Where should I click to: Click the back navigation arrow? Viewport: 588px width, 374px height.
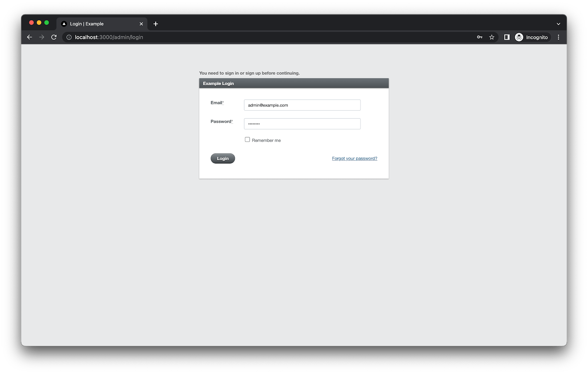(x=29, y=37)
